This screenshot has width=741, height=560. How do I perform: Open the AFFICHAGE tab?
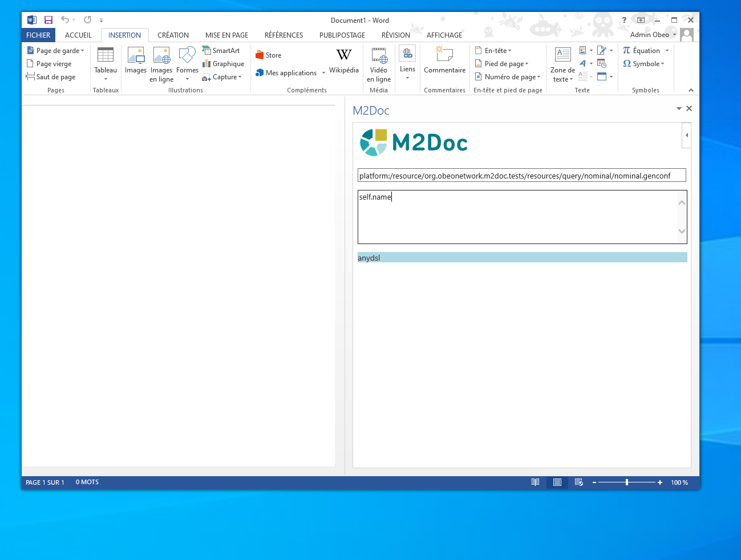[x=444, y=35]
